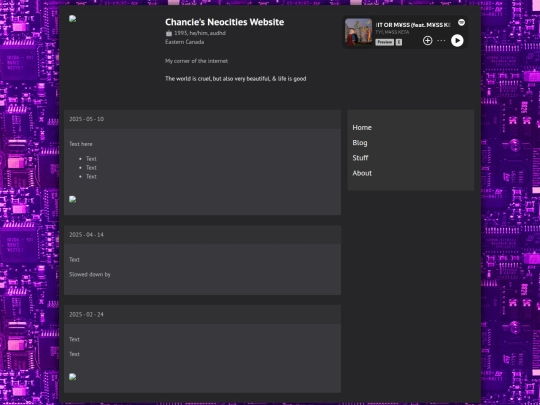Viewport: 540px width, 405px height.
Task: Click the explicit E badge in Spotify player
Action: 399,42
